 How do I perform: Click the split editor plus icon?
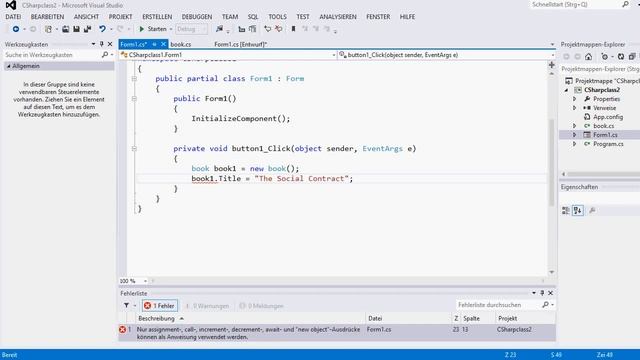point(552,65)
